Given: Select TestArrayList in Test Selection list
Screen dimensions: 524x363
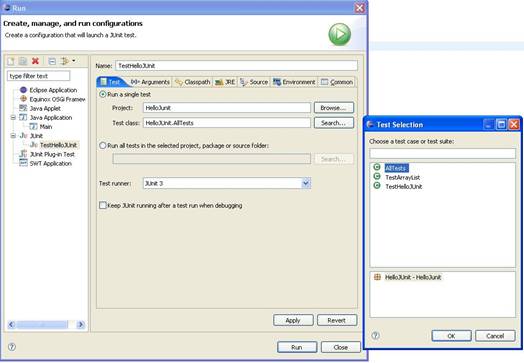Looking at the screenshot, I should pyautogui.click(x=403, y=177).
